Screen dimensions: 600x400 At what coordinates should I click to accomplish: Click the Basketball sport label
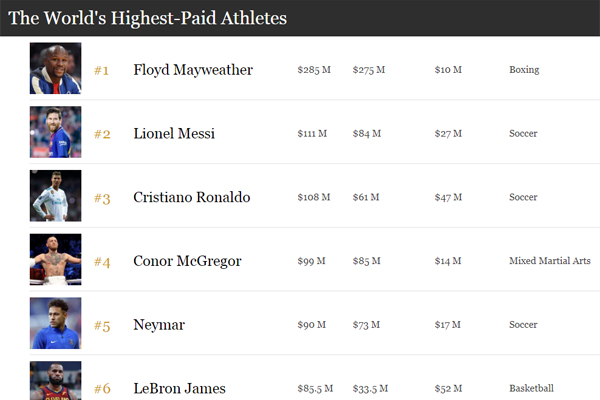pos(532,388)
